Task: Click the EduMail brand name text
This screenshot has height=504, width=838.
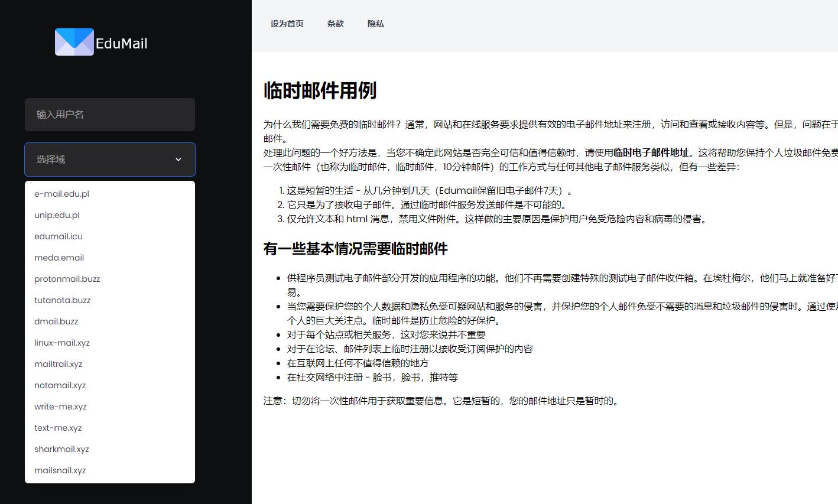Action: pos(121,44)
